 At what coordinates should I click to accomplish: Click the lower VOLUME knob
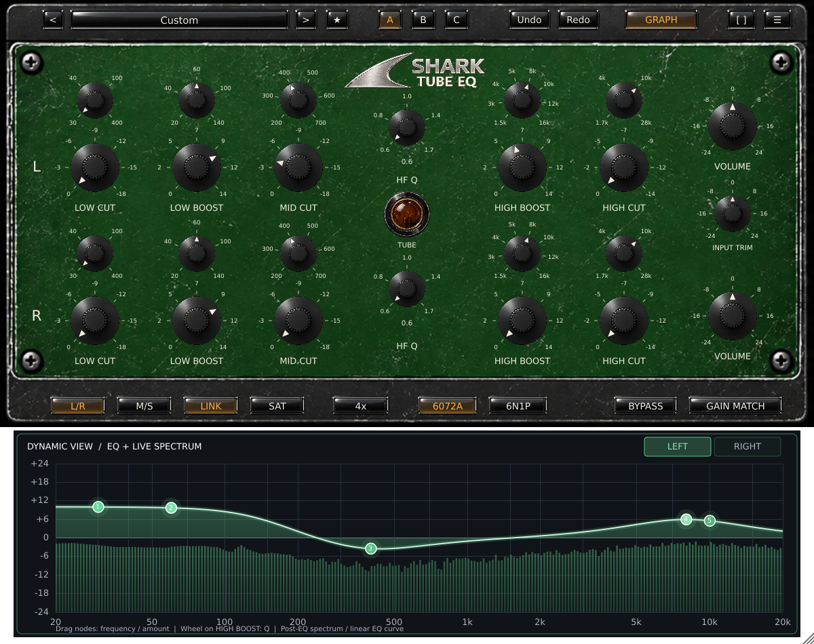click(x=733, y=316)
